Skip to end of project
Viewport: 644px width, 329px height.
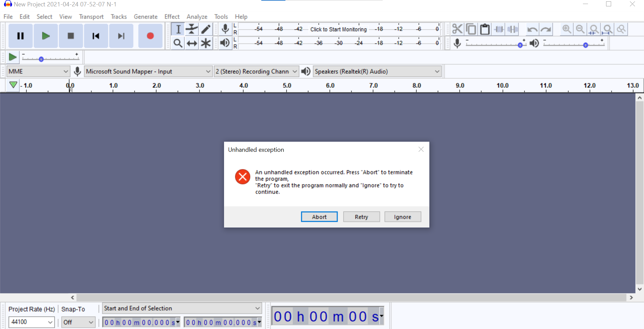click(121, 36)
